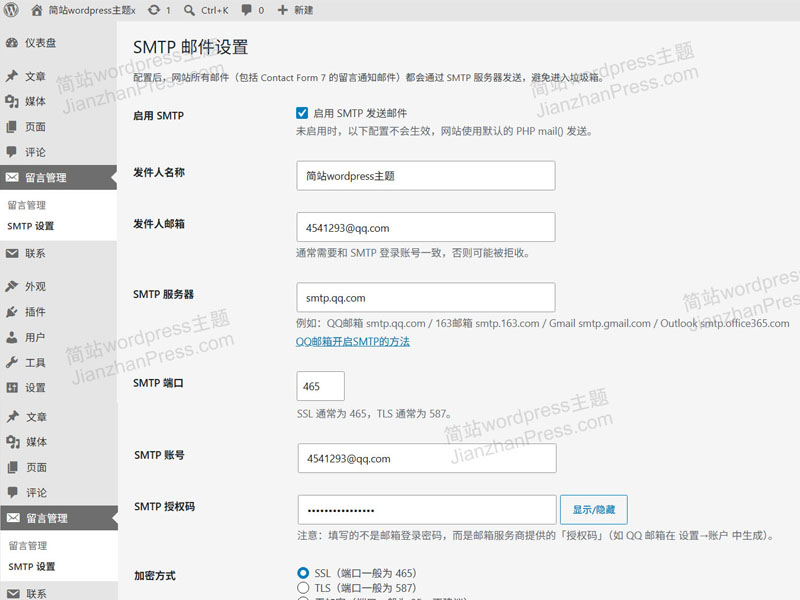Click the hint text SSL 通常为 465，TLS 通常为 587

[374, 414]
